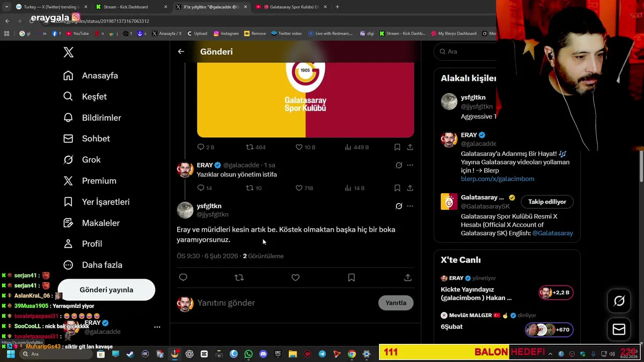Click Takip ediliyor for Galatasaray
Viewport: 644px width, 362px height.
(x=547, y=202)
